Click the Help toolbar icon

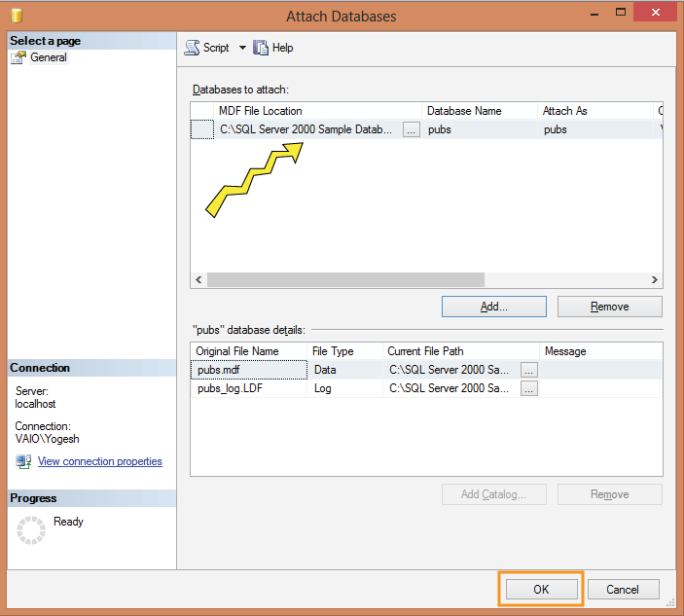tap(261, 48)
